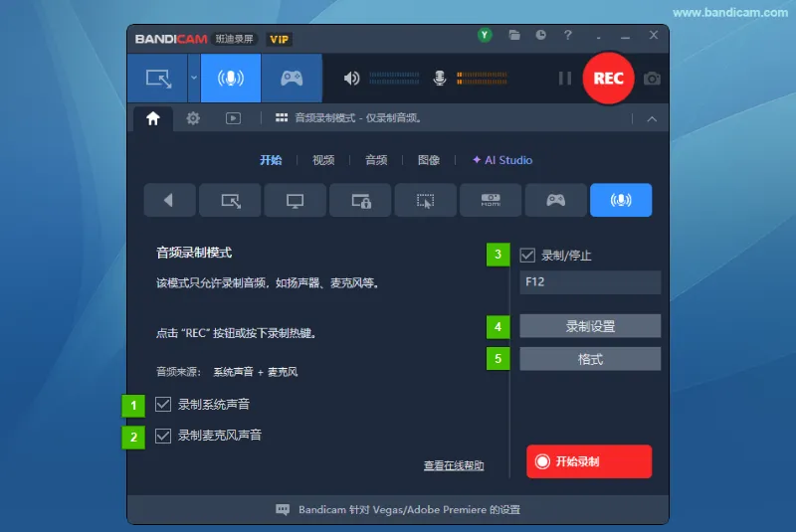Open the 格式 button
The width and height of the screenshot is (796, 532).
(590, 359)
